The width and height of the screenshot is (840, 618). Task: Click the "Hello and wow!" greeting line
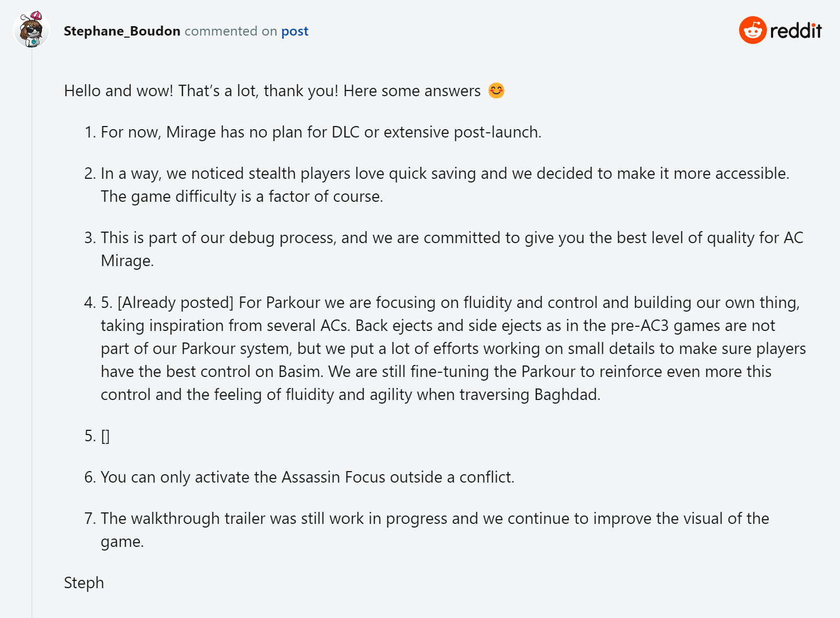(272, 90)
